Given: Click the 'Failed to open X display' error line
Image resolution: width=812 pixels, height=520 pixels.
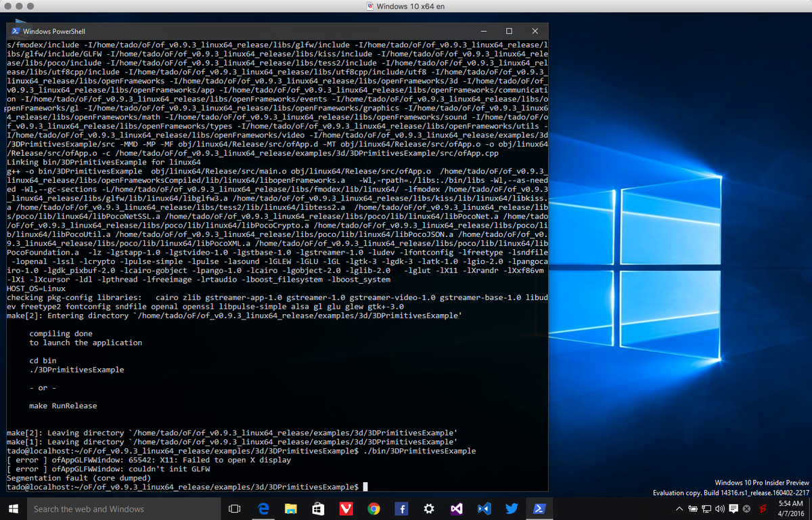Looking at the screenshot, I should [148, 460].
